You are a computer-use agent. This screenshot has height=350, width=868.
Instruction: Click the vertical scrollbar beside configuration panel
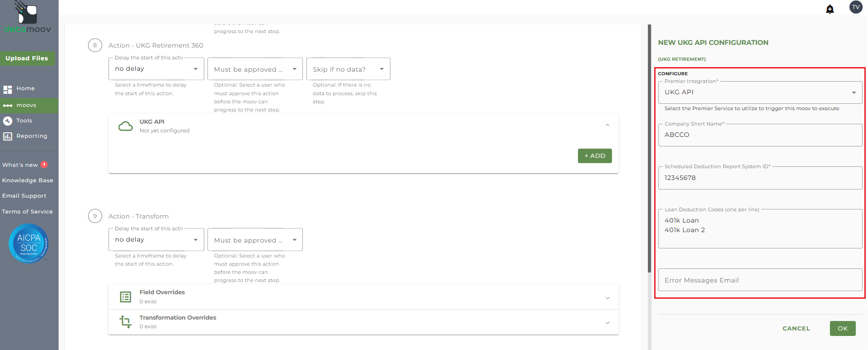click(x=650, y=149)
